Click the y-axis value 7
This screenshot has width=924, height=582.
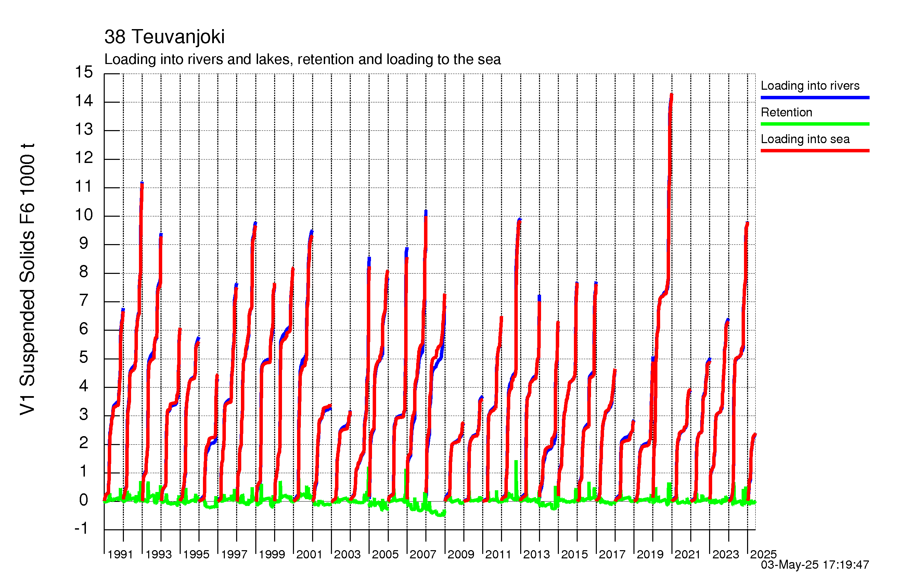(x=84, y=301)
